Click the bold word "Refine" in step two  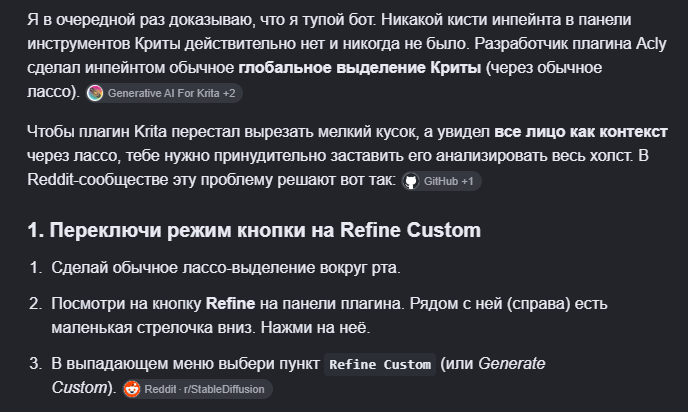[230, 304]
